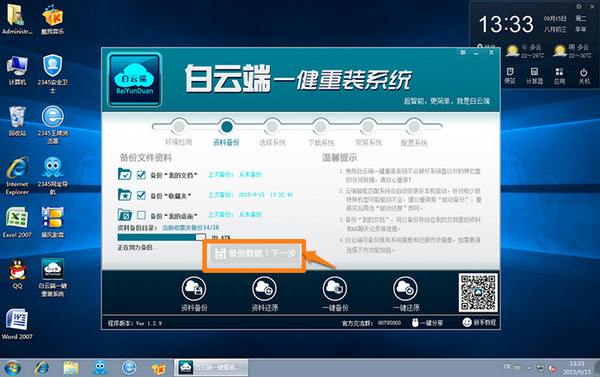Minimize the BaiYunDuan window

(476, 53)
